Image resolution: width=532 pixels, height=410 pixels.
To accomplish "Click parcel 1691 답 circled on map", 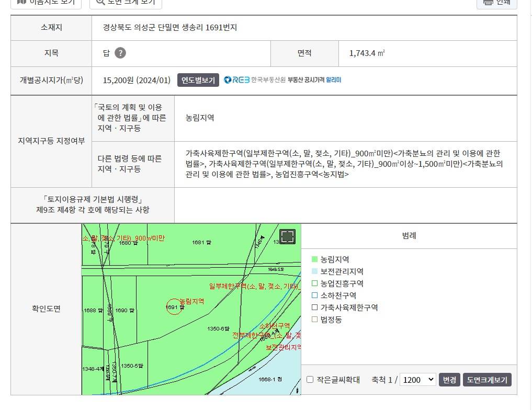I will coord(174,307).
